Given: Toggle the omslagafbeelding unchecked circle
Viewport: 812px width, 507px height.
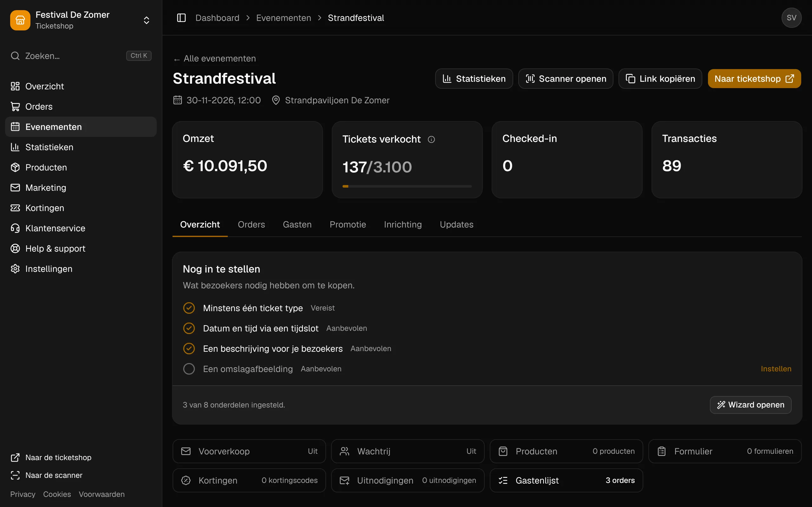Looking at the screenshot, I should [189, 369].
